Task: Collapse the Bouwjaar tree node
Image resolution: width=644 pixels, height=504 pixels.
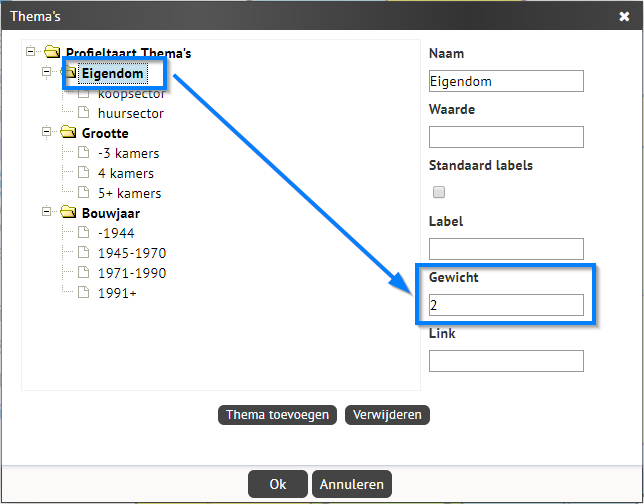Action: [46, 212]
